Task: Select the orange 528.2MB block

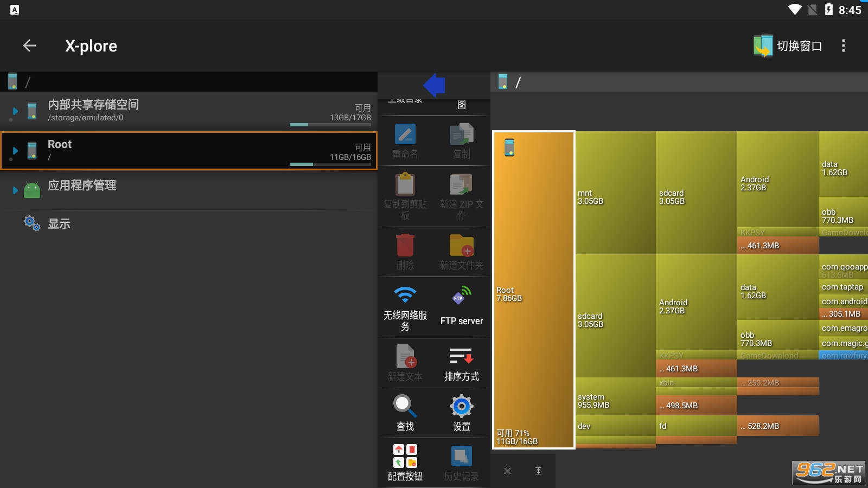Action: 777,426
